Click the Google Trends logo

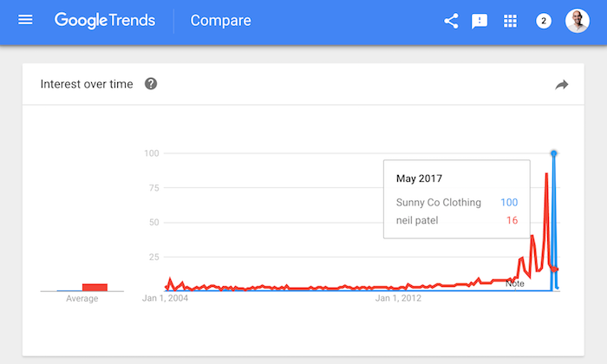pyautogui.click(x=106, y=20)
